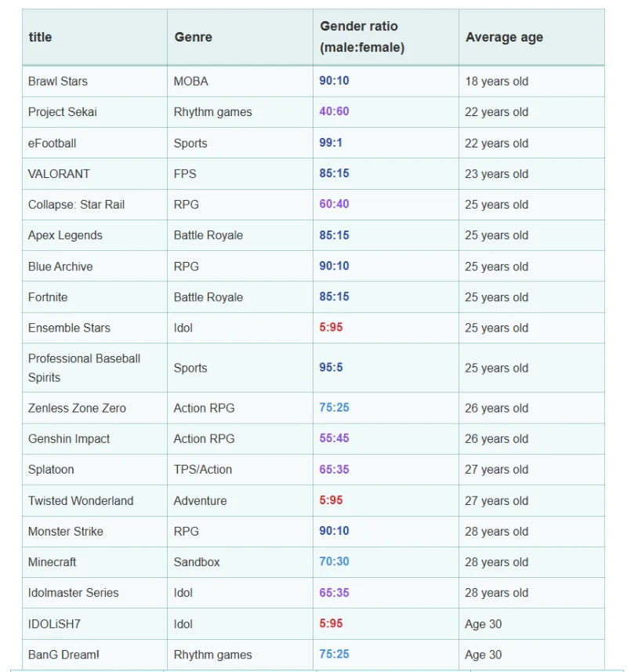Select the 'Collapse: Star Rail' title cell
The height and width of the screenshot is (672, 627).
(x=95, y=205)
